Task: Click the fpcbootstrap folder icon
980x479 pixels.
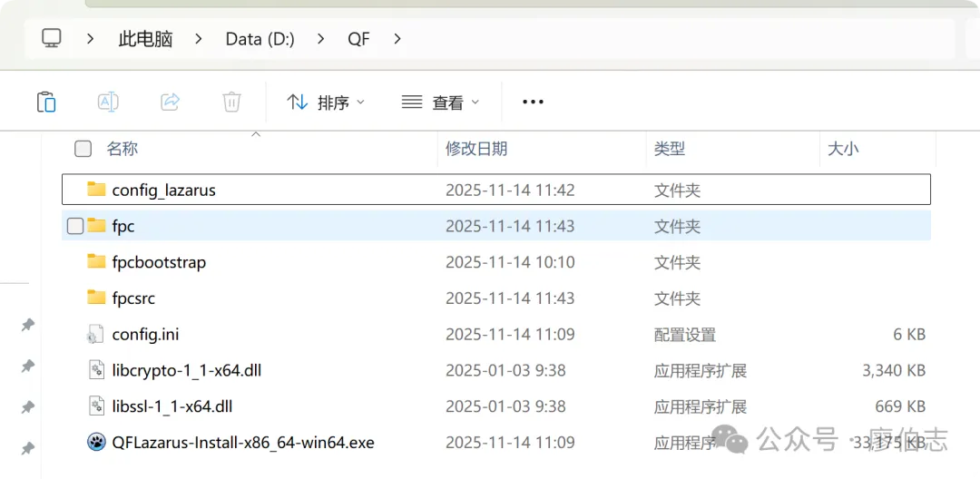Action: [x=96, y=261]
